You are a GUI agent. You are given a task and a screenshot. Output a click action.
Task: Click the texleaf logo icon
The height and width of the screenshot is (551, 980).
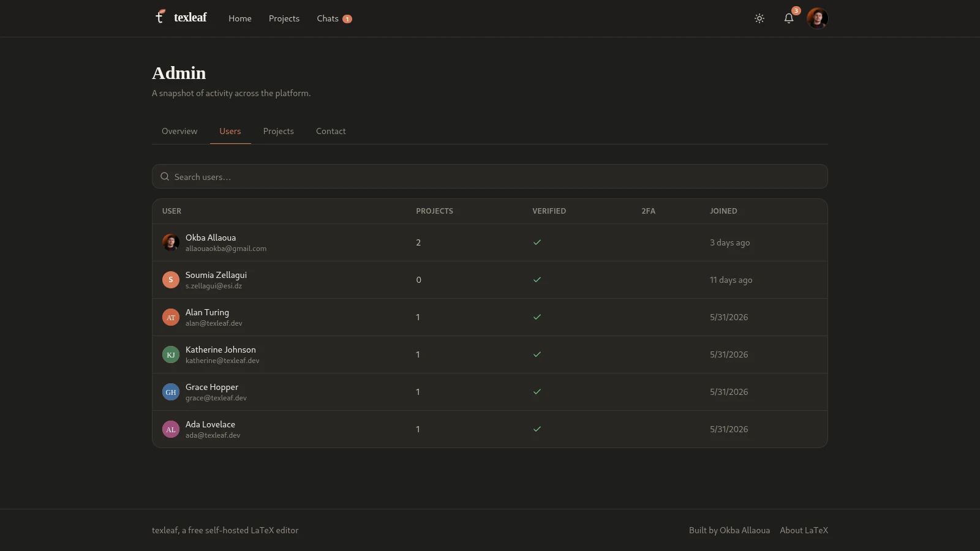160,17
